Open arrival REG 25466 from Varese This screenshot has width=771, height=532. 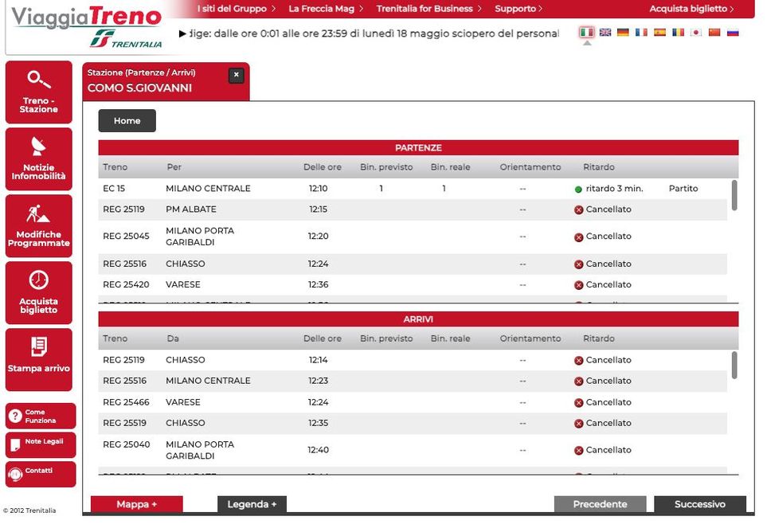point(413,402)
